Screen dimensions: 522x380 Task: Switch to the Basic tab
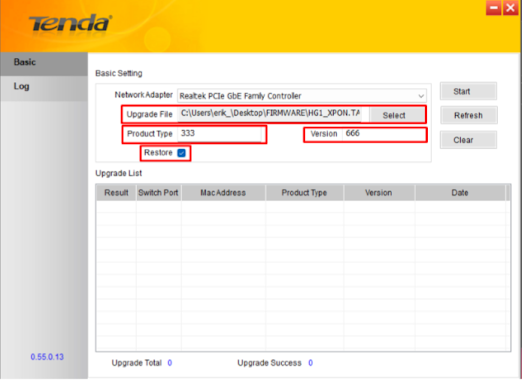point(44,63)
